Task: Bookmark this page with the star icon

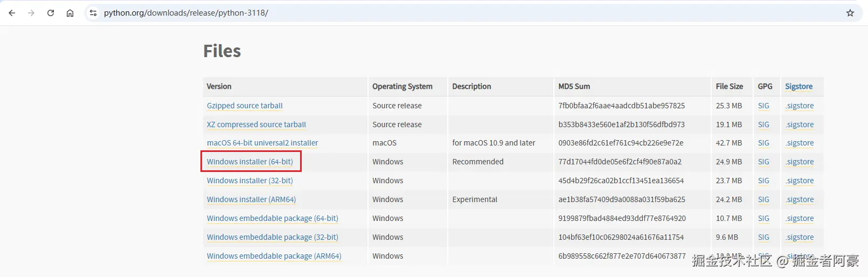Action: click(x=850, y=13)
